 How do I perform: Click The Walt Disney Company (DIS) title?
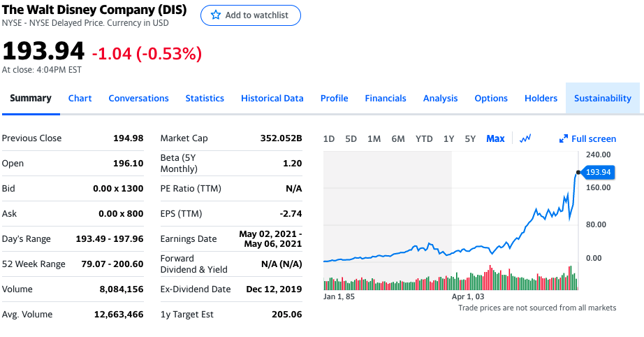(94, 9)
